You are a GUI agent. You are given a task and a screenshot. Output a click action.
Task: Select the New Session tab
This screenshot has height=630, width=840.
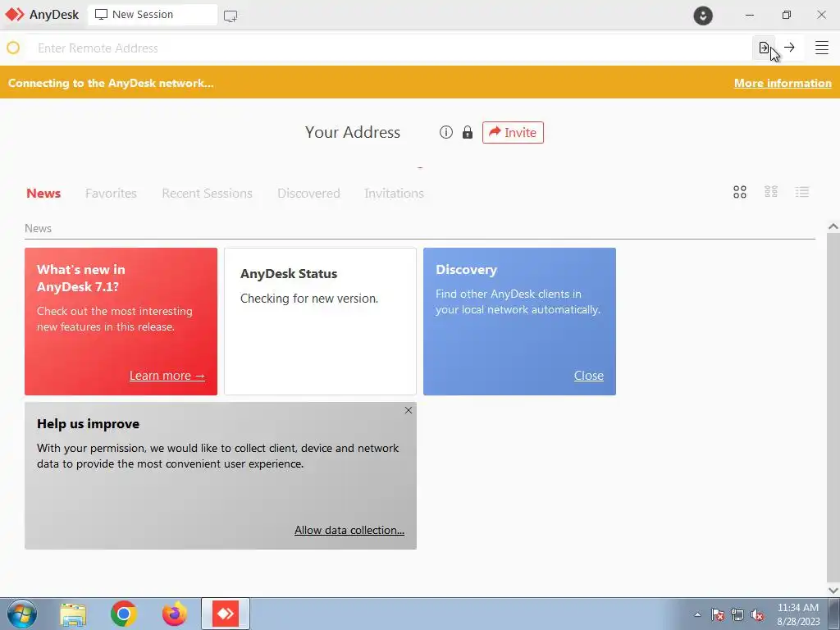153,15
